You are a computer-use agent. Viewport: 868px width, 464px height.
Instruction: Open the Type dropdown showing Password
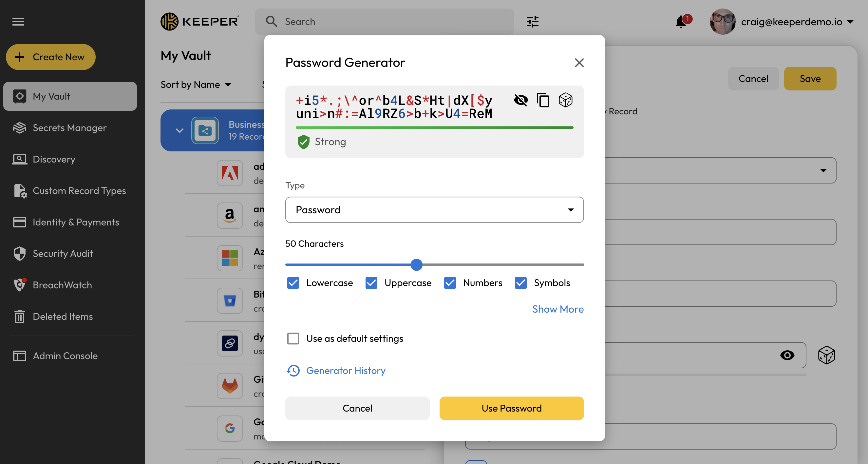point(434,210)
